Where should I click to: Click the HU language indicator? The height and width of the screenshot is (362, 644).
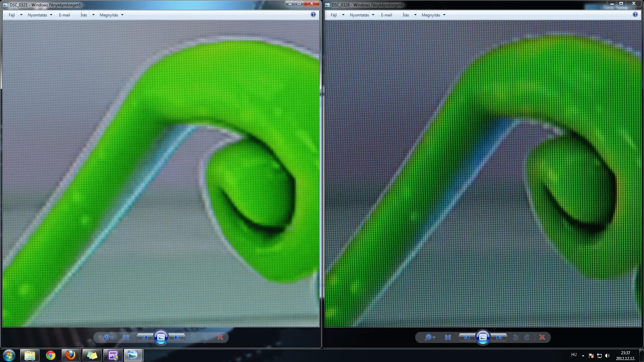coord(574,355)
